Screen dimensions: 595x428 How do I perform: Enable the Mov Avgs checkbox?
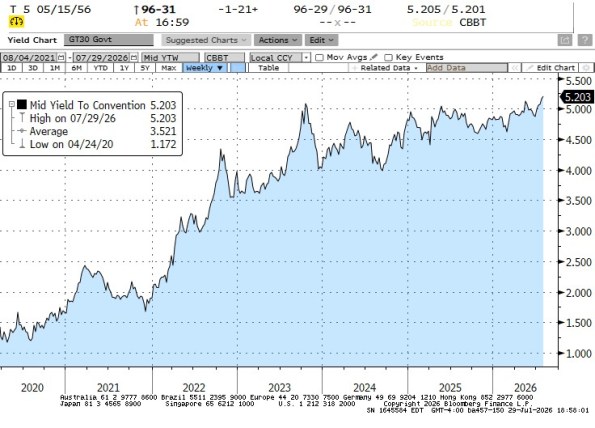[x=320, y=58]
